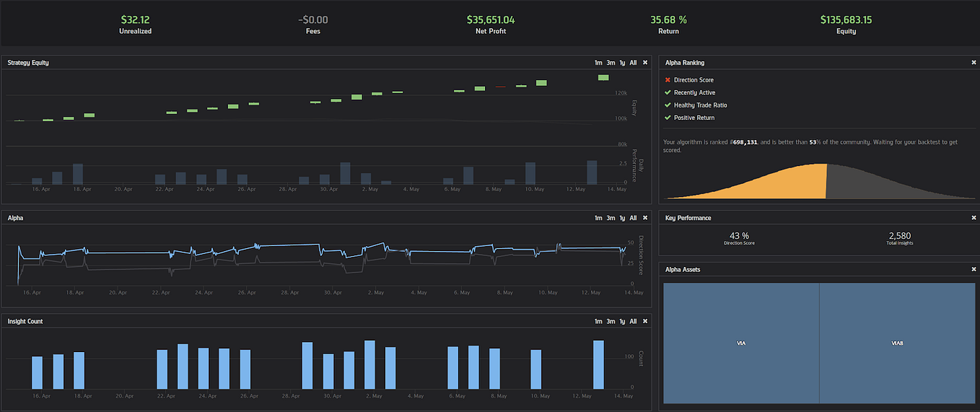Viewport: 980px width, 412px height.
Task: Click the VIAB tile in Alpha Assets
Action: [897, 343]
